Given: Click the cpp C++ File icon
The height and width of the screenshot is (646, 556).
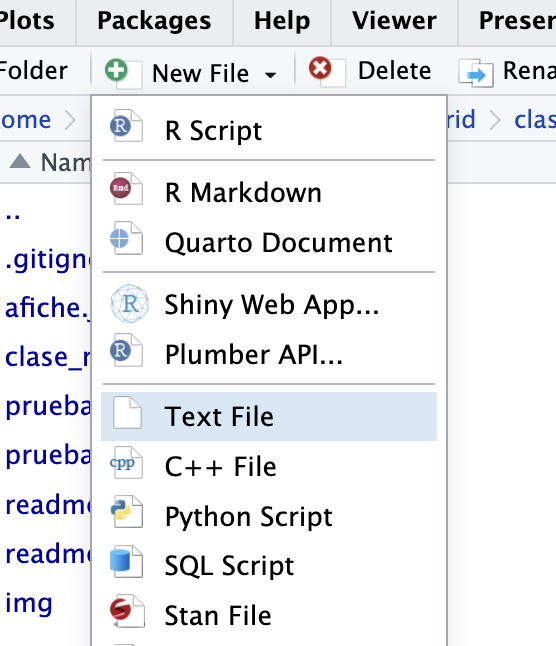Looking at the screenshot, I should pyautogui.click(x=126, y=463).
